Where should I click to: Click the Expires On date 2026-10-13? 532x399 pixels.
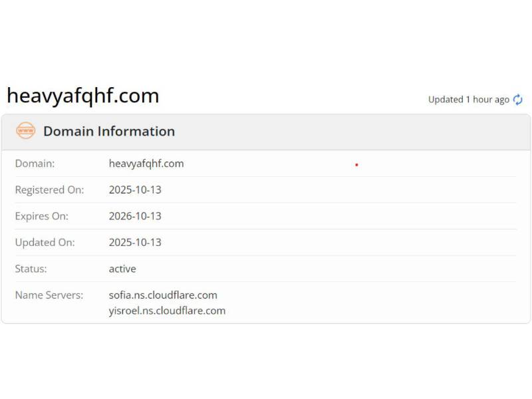(136, 215)
